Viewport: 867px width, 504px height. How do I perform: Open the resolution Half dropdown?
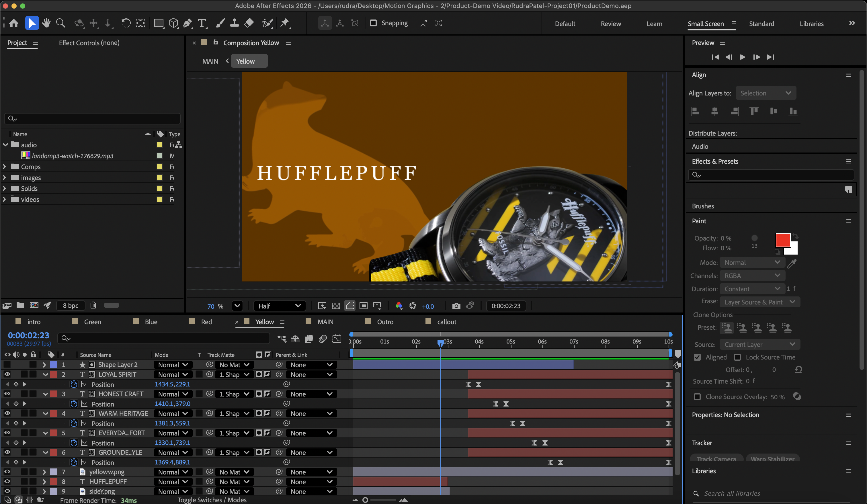click(x=280, y=306)
